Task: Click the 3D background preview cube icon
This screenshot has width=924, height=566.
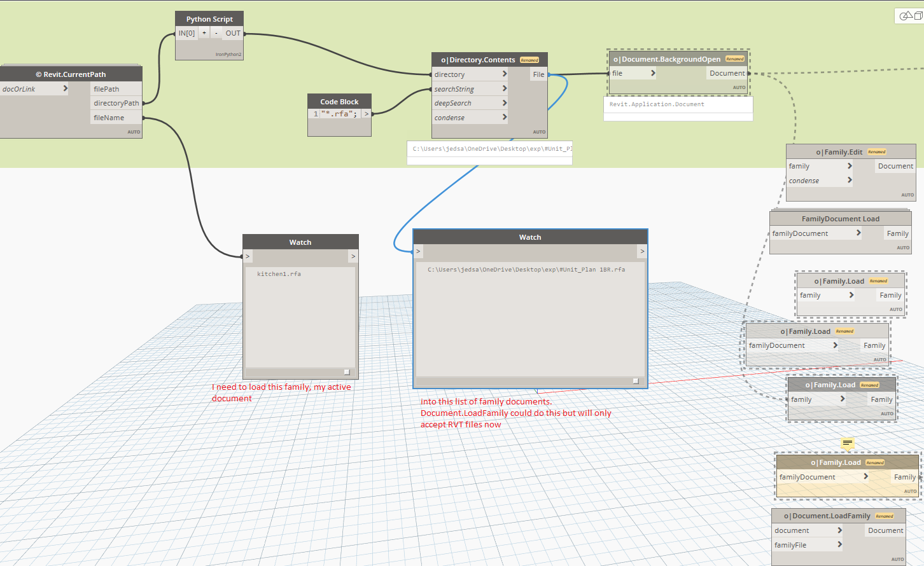Action: [x=918, y=16]
